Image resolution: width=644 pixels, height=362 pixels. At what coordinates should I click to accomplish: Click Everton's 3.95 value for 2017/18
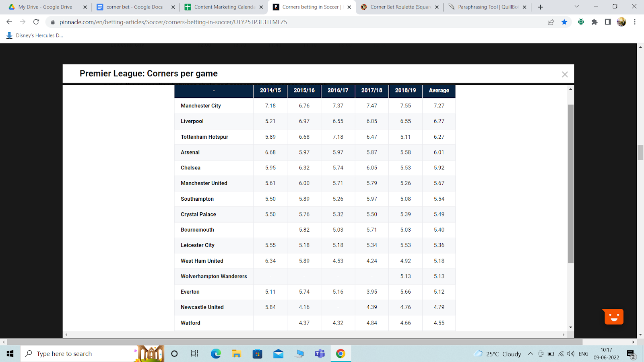(372, 292)
